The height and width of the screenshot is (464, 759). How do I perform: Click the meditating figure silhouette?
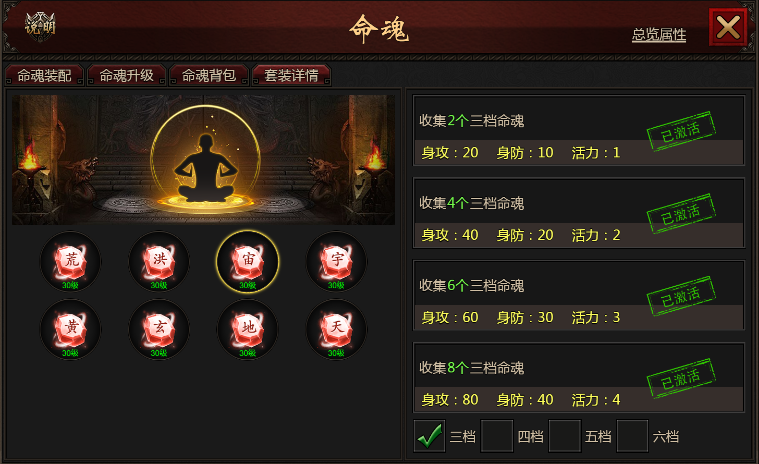pyautogui.click(x=206, y=167)
